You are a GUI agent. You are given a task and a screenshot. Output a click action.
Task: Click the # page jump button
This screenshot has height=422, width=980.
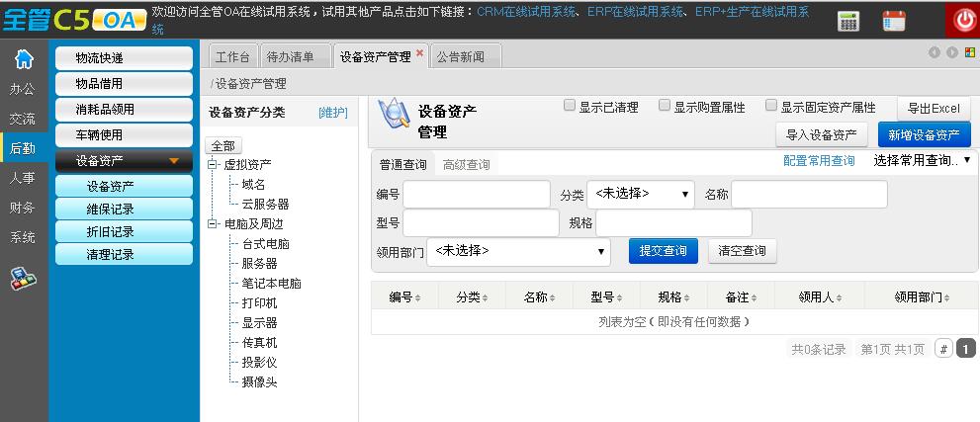pyautogui.click(x=943, y=348)
